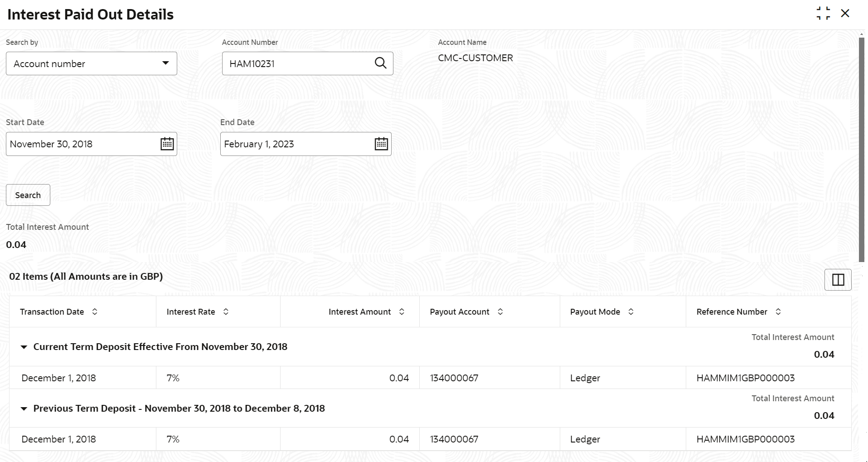Open the Start Date calendar picker

[x=167, y=144]
